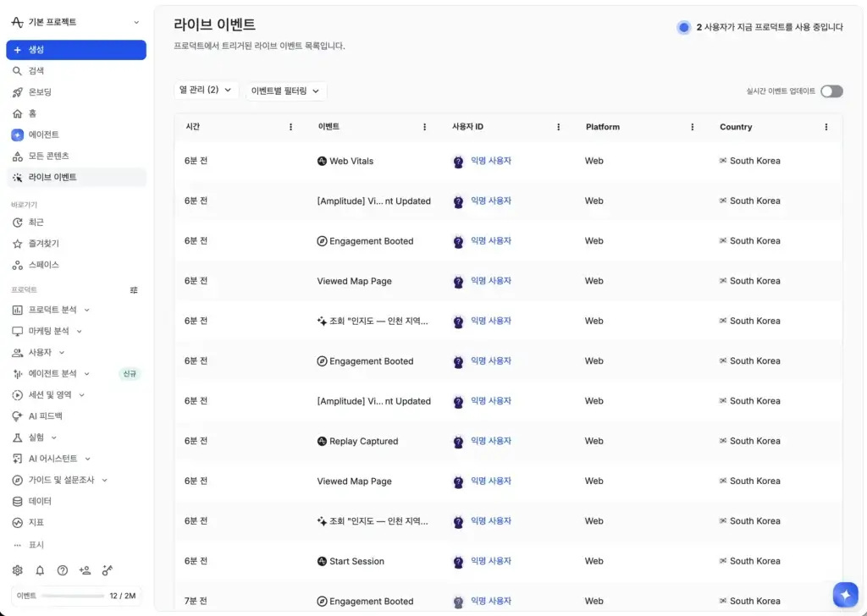The width and height of the screenshot is (867, 616).
Task: Open settings via the gear icon
Action: [17, 570]
